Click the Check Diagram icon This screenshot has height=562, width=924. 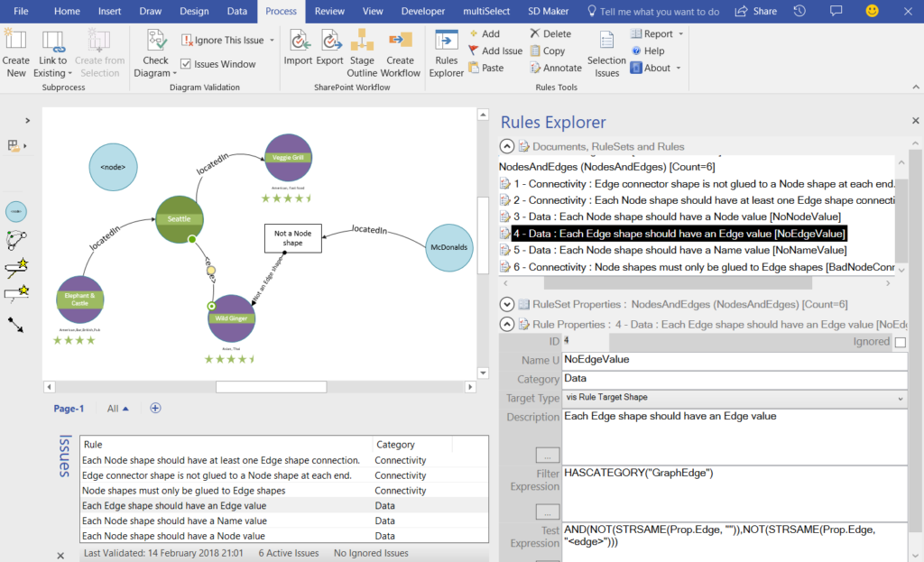tap(155, 51)
